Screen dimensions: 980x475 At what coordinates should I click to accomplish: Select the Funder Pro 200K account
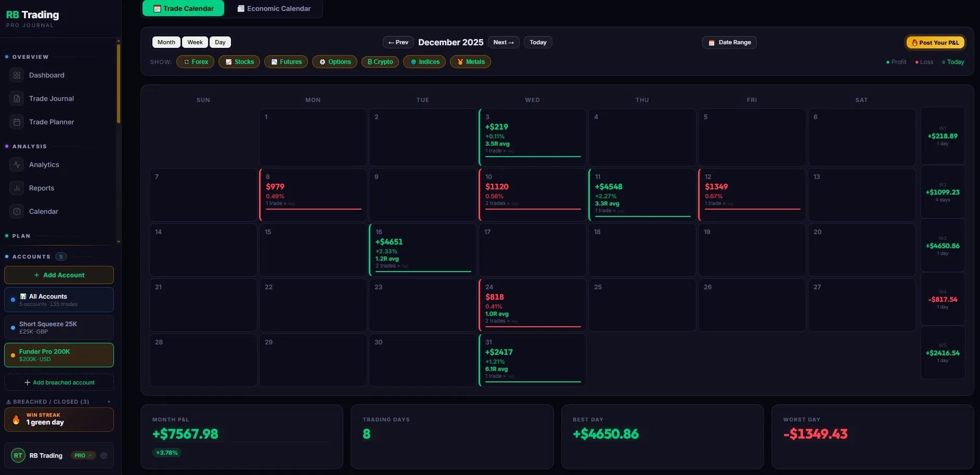coord(59,355)
